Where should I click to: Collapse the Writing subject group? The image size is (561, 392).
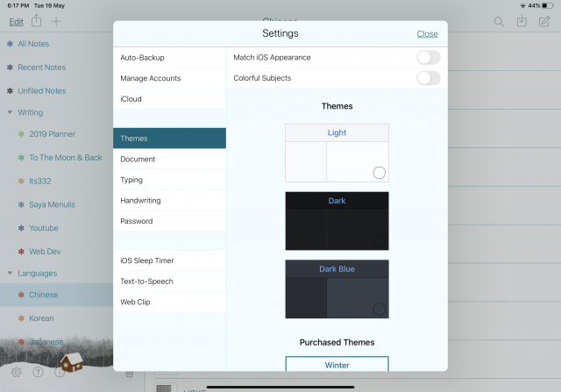[10, 112]
